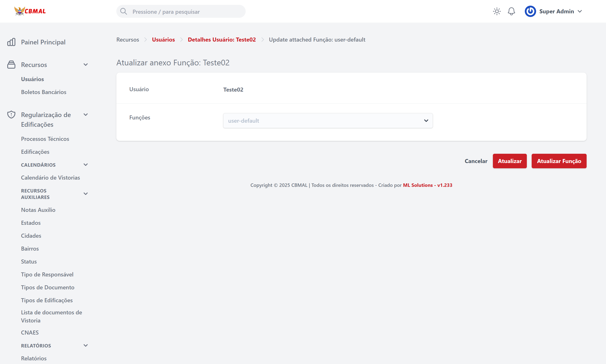Click the Painel Principal chart icon

tap(11, 42)
